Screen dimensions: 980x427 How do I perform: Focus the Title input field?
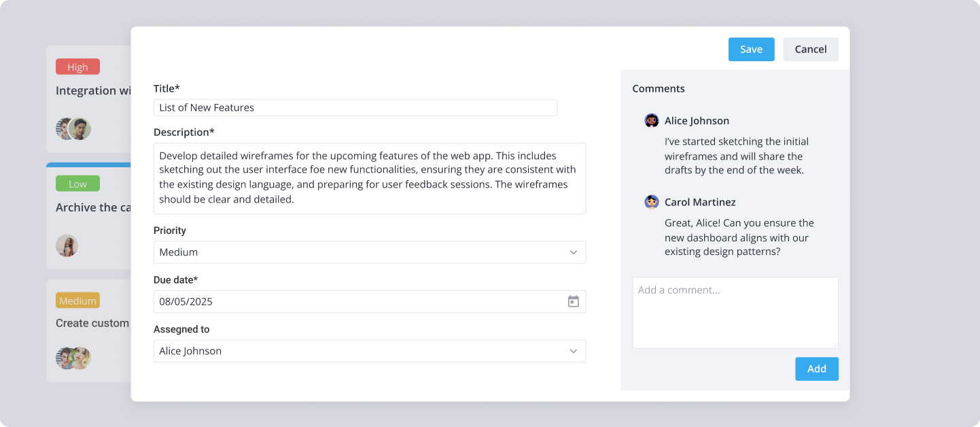point(355,107)
